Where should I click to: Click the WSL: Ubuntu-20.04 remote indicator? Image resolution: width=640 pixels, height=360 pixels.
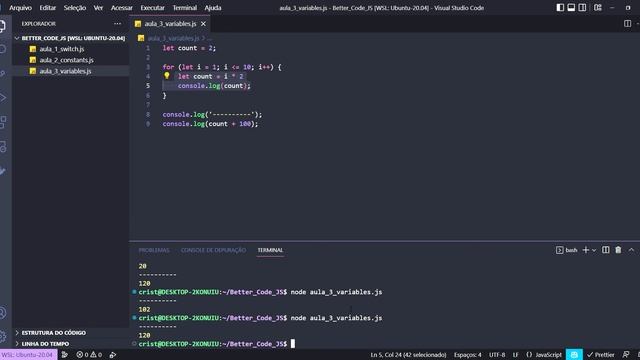pyautogui.click(x=28, y=355)
